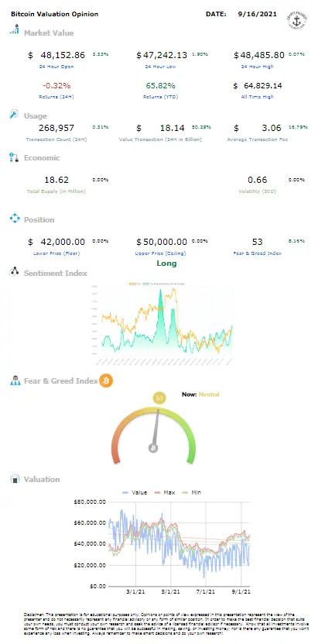
Task: Click the $47,242.13 low price value
Action: click(161, 55)
